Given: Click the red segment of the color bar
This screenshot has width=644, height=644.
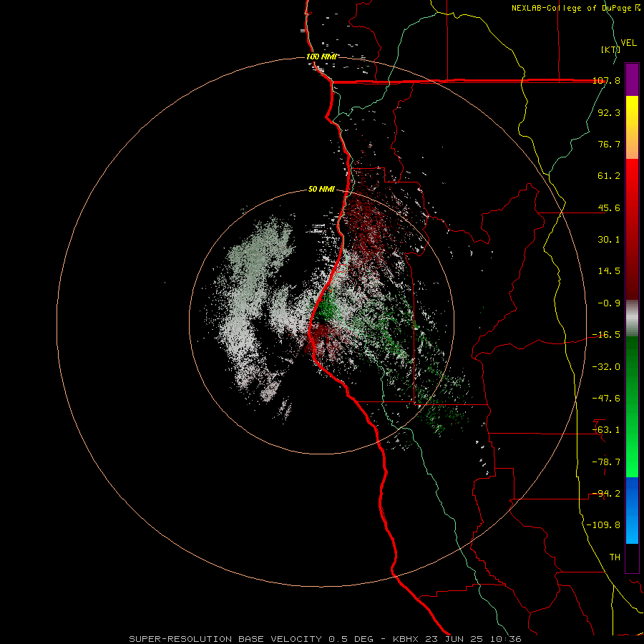Looking at the screenshot, I should click(632, 229).
